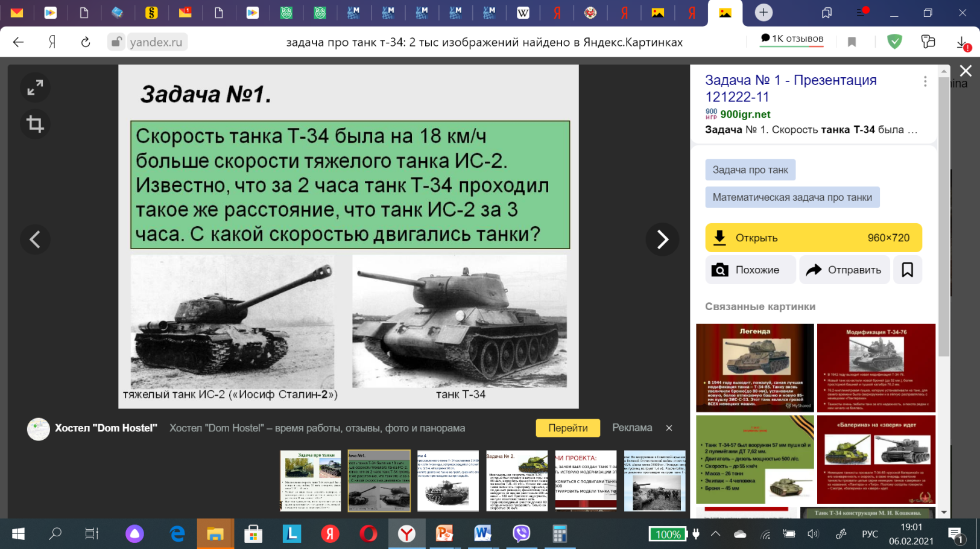
Task: Select the 'ЧИ ПРОЕКТА' strip thumbnail
Action: coord(586,481)
